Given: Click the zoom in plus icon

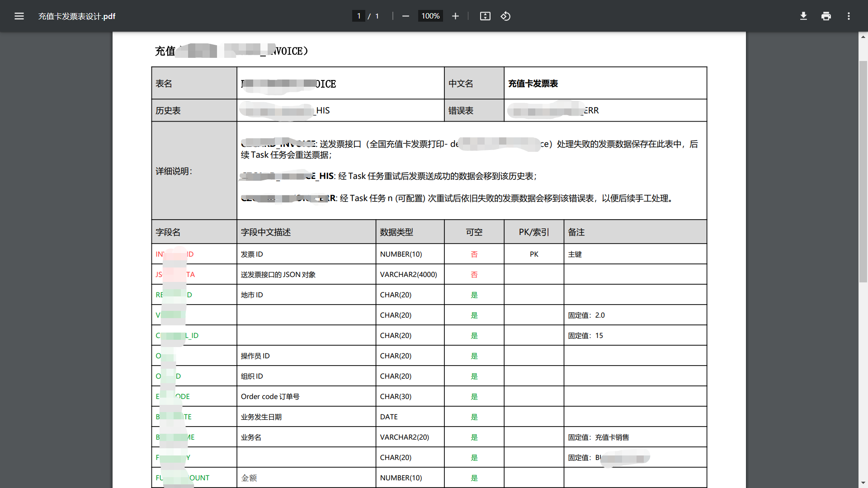Looking at the screenshot, I should [x=455, y=16].
